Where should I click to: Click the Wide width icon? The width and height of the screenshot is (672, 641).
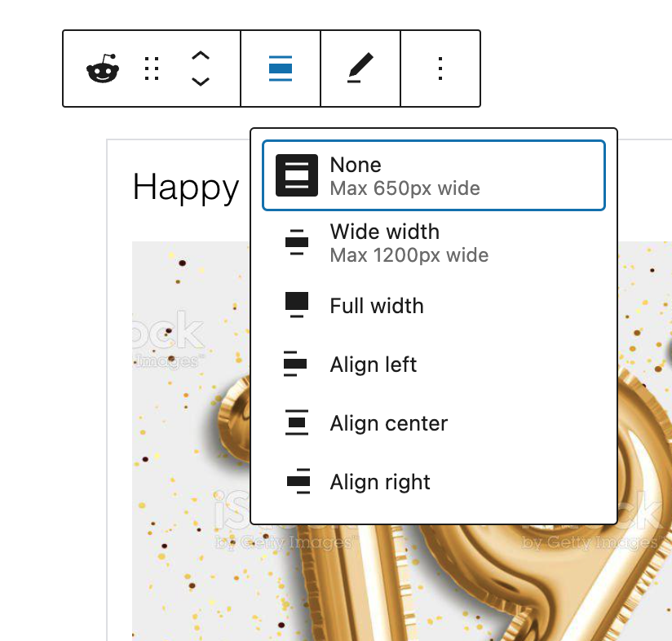[x=296, y=243]
